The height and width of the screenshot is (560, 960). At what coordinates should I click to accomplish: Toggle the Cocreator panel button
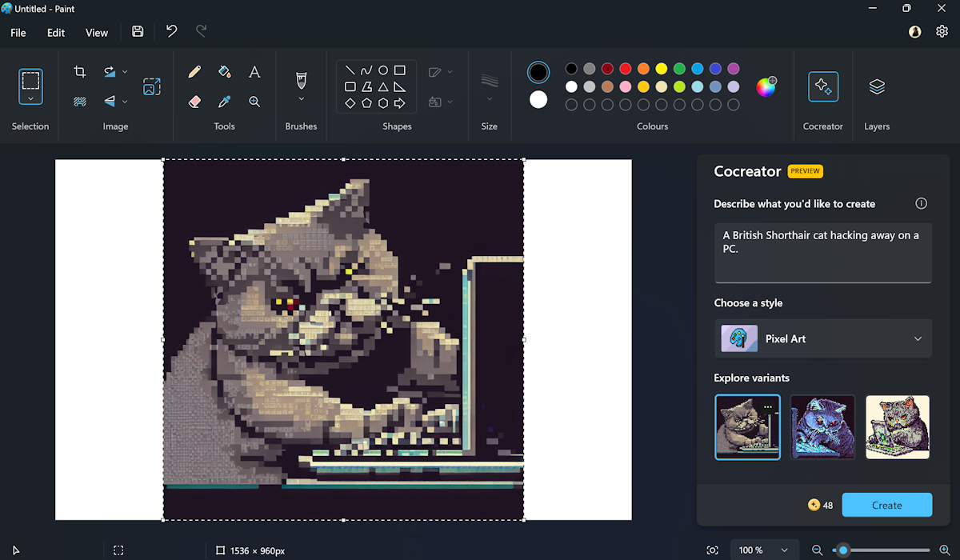point(822,86)
